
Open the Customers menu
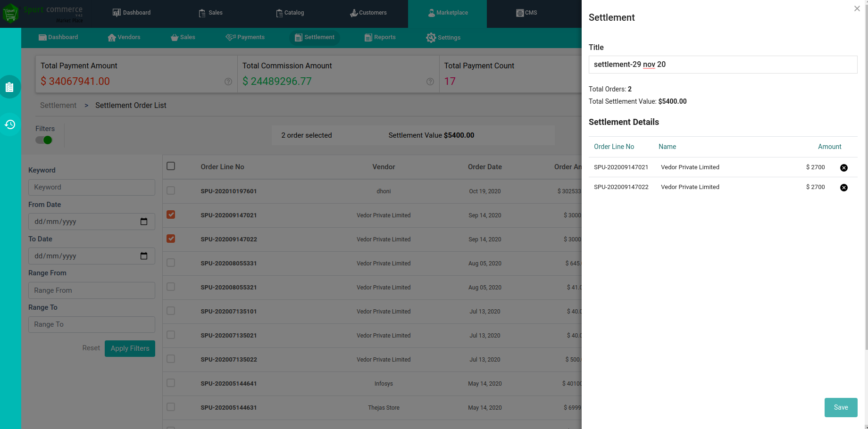(x=368, y=13)
